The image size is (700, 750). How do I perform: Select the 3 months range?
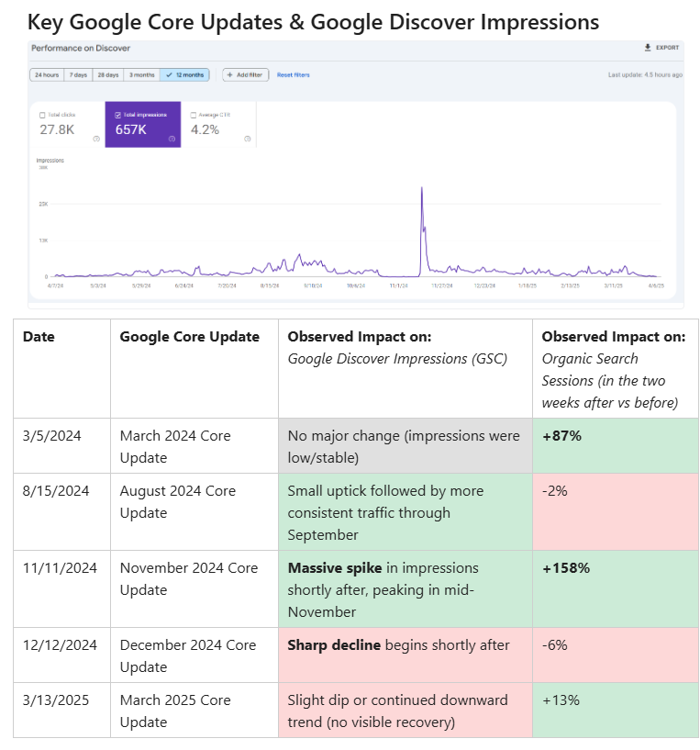coord(141,74)
